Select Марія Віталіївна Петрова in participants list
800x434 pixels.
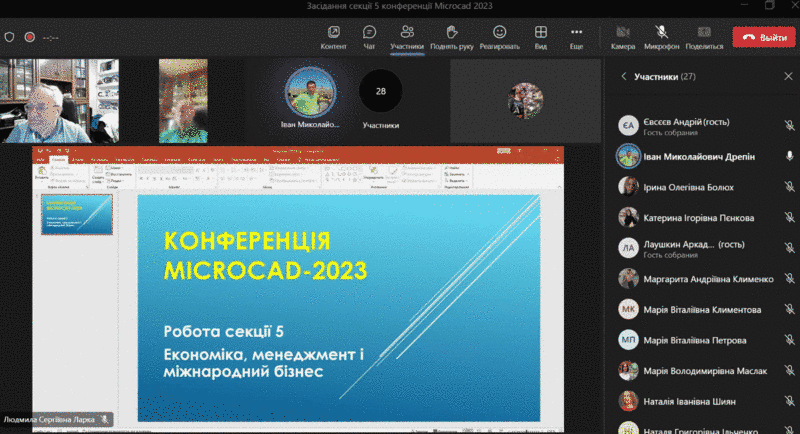(x=700, y=341)
